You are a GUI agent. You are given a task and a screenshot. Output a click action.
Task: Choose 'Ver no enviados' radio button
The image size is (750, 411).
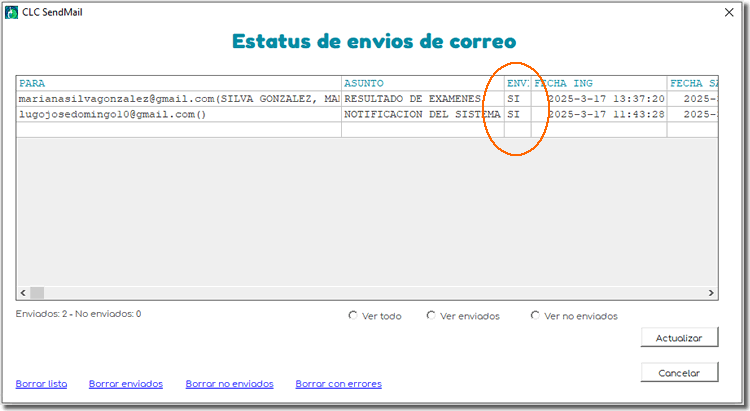[x=535, y=316]
